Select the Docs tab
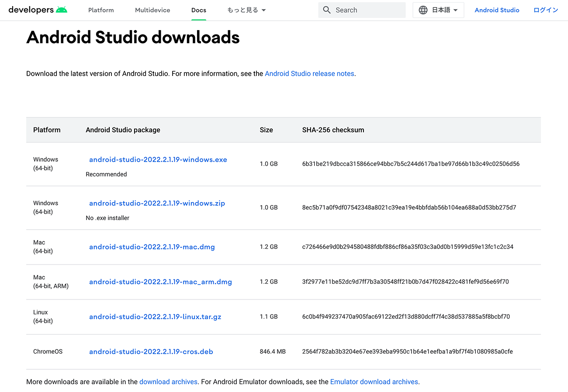 coord(199,10)
